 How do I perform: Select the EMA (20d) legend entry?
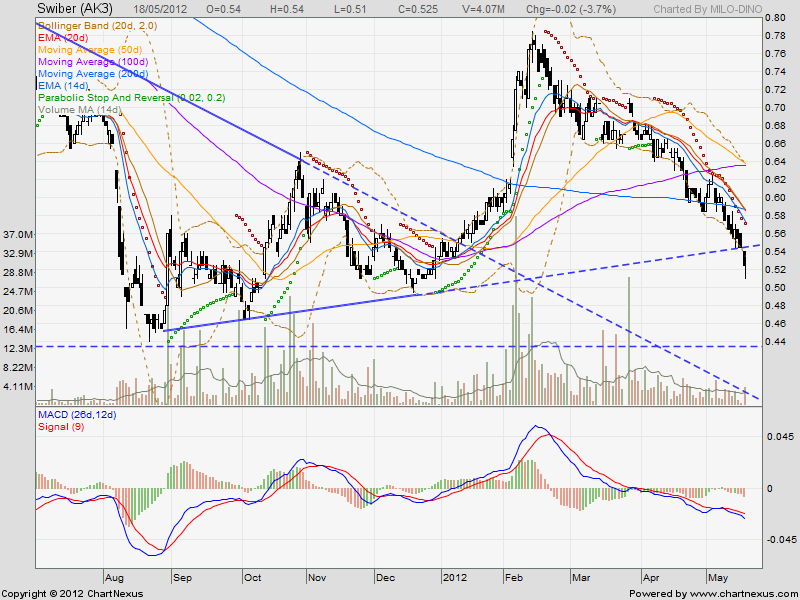click(63, 38)
